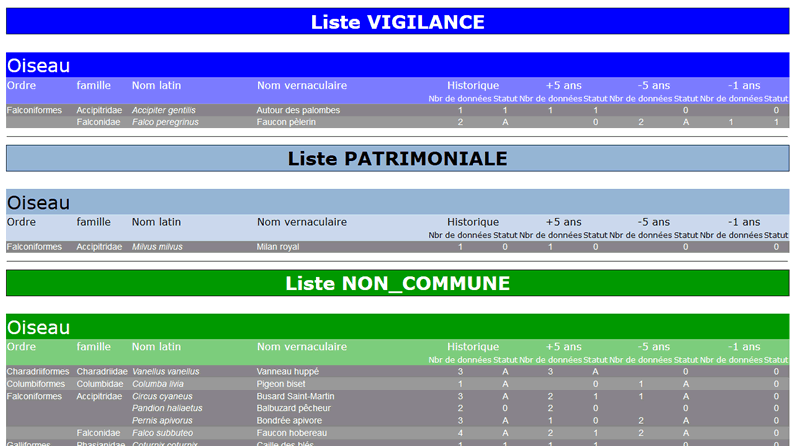Select 'Autour des palombes' cell
The height and width of the screenshot is (446, 791).
298,110
